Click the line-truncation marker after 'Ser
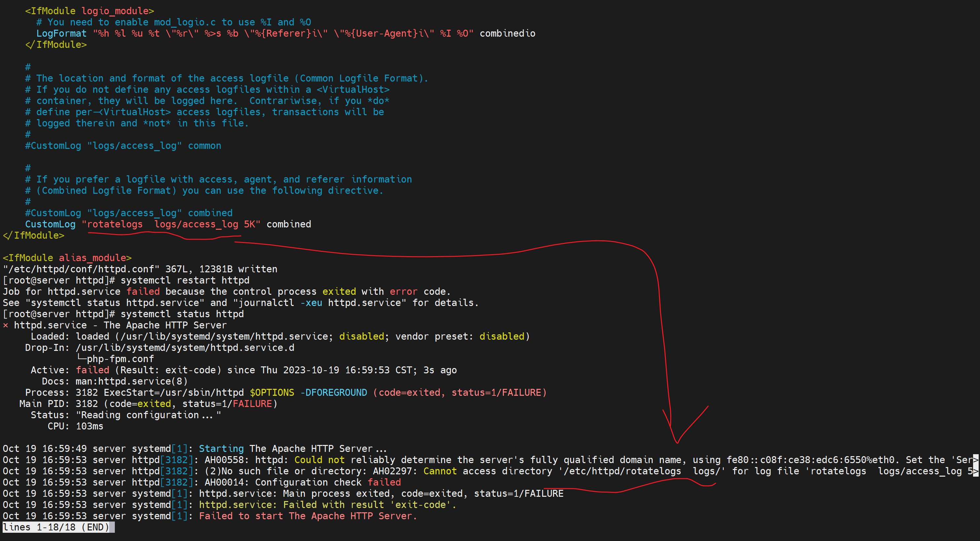The image size is (980, 541). point(976,459)
